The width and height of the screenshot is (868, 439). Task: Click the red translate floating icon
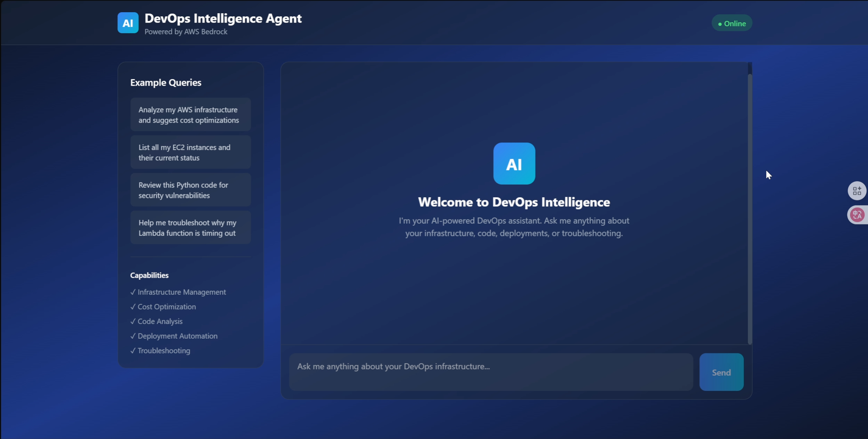coord(857,215)
